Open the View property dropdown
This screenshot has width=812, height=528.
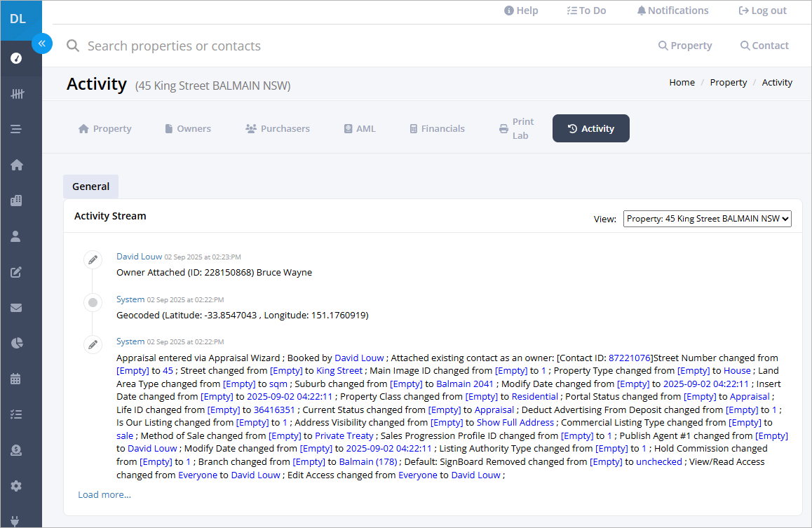[707, 219]
